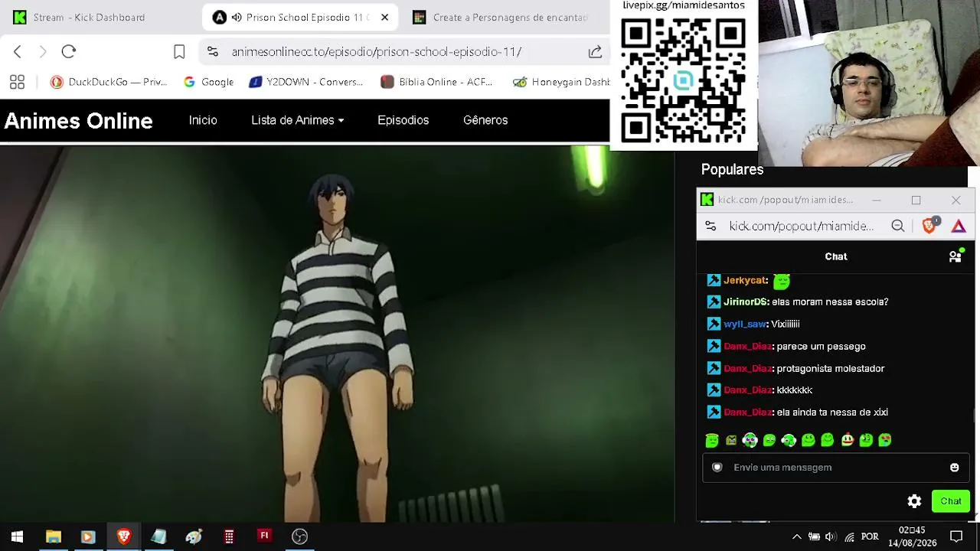Viewport: 980px width, 551px height.
Task: Focus the 'Envie uma mensagem' chat input
Action: click(836, 468)
